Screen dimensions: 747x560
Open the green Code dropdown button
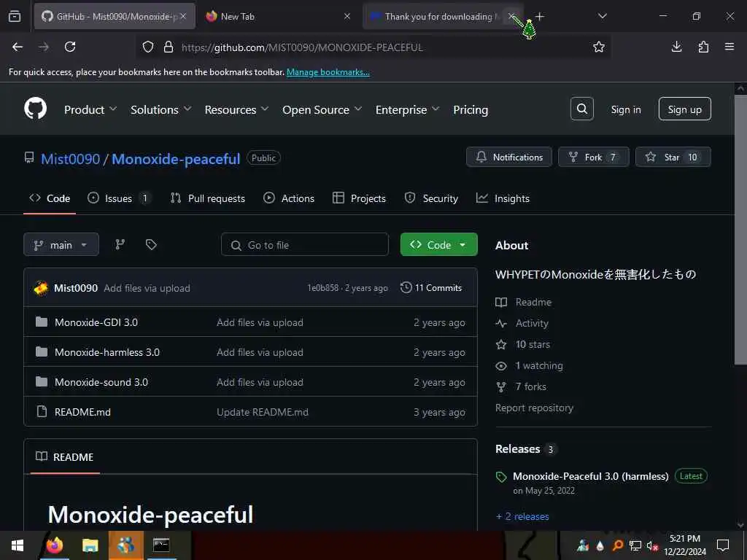(x=438, y=244)
